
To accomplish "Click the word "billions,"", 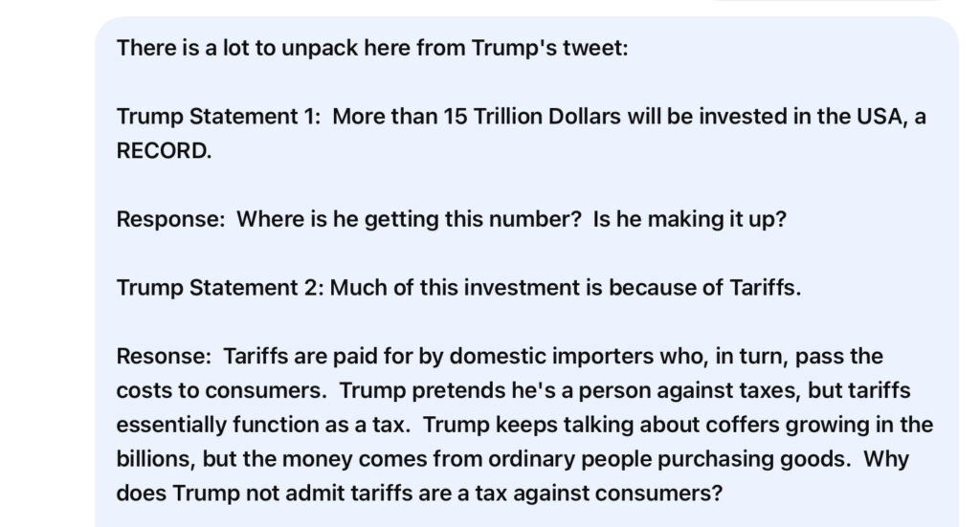I will click(156, 459).
